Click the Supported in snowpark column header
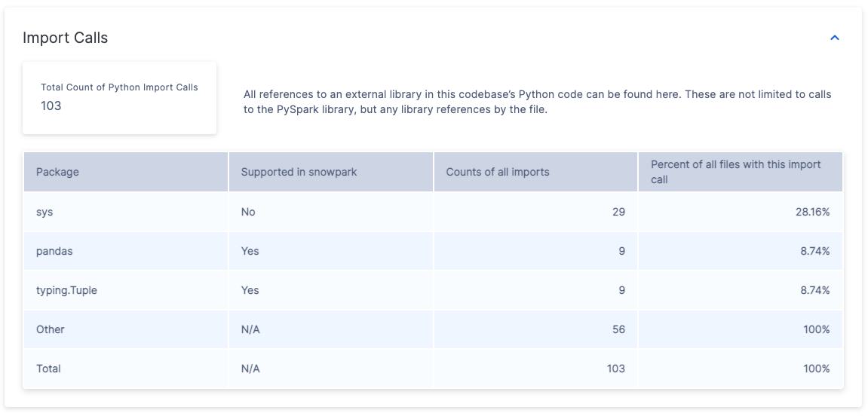The width and height of the screenshot is (868, 416). pyautogui.click(x=299, y=172)
